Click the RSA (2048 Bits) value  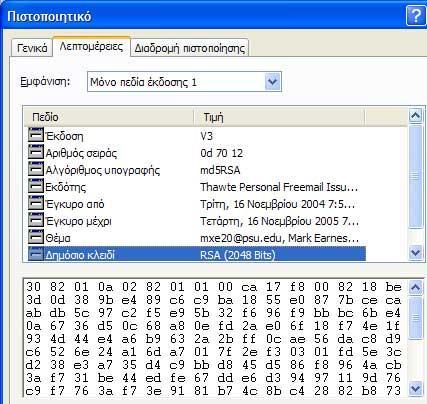point(238,255)
